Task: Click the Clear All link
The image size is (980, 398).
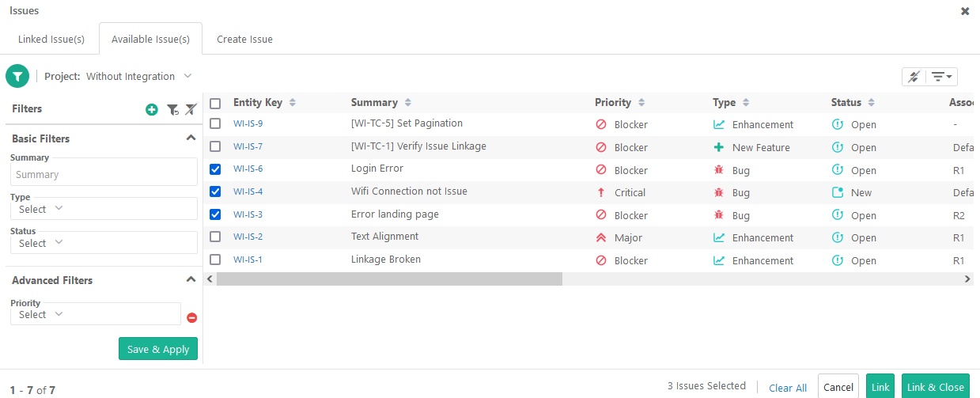Action: [788, 388]
